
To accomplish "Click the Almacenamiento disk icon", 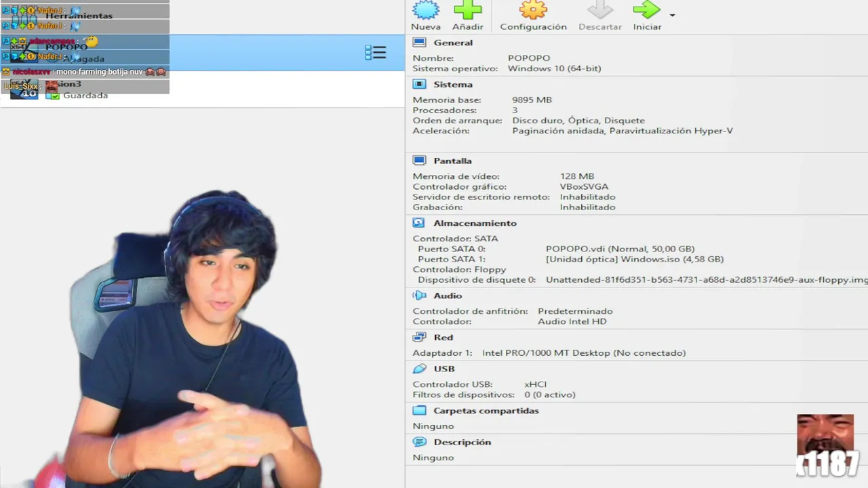I will pos(419,223).
